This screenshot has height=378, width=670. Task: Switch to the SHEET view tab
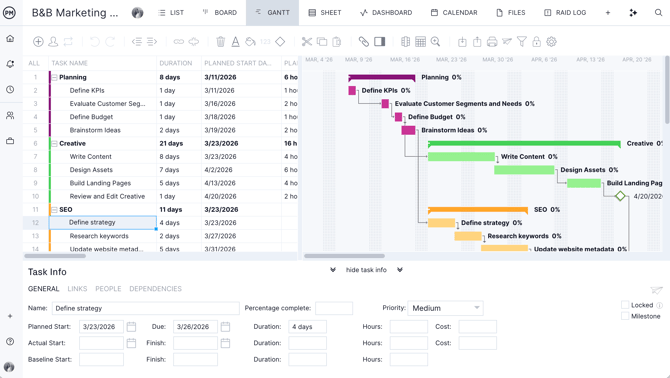[325, 12]
